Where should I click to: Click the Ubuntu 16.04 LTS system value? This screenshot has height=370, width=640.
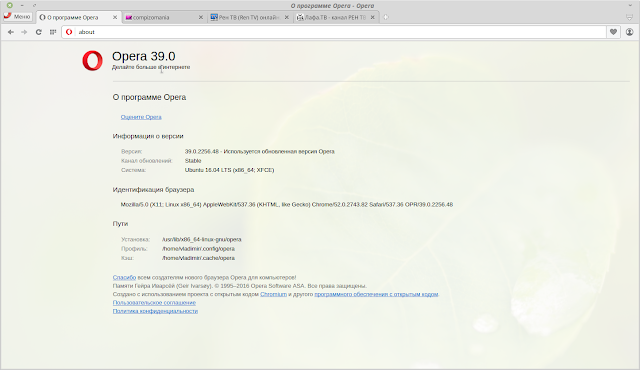pos(229,170)
